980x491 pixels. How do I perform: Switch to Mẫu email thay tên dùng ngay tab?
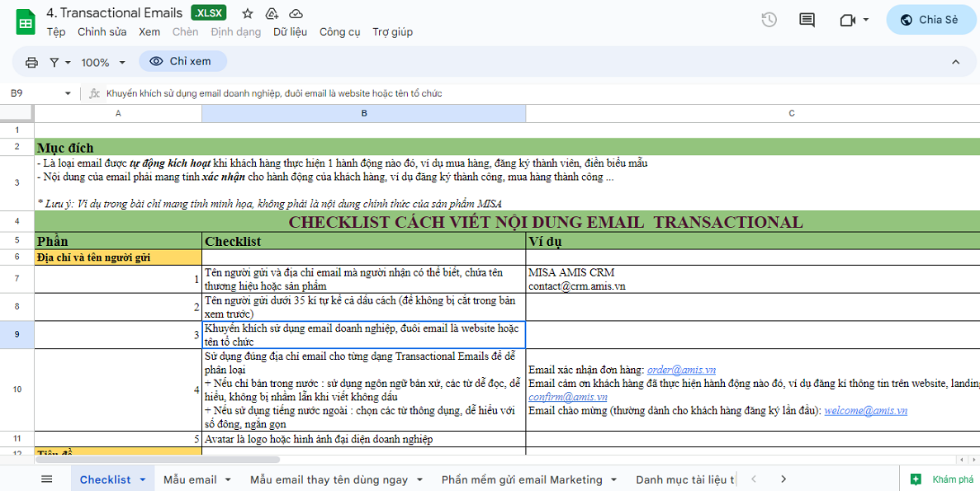tap(329, 479)
